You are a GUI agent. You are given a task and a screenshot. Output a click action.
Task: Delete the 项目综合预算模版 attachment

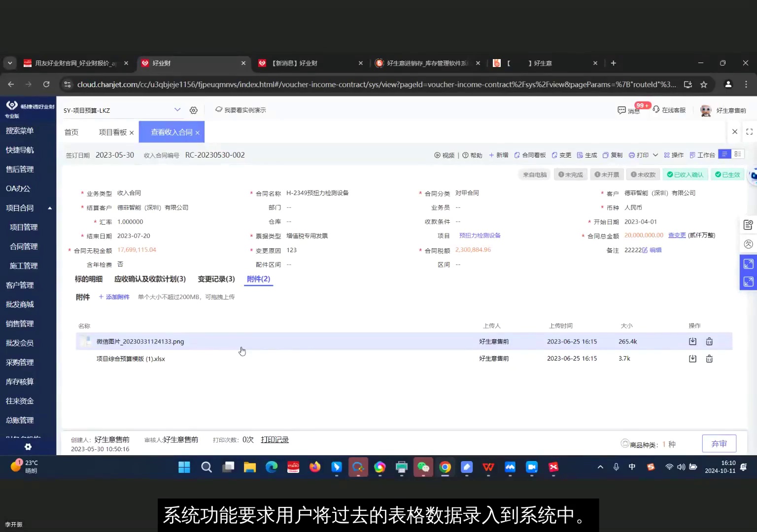coord(709,359)
